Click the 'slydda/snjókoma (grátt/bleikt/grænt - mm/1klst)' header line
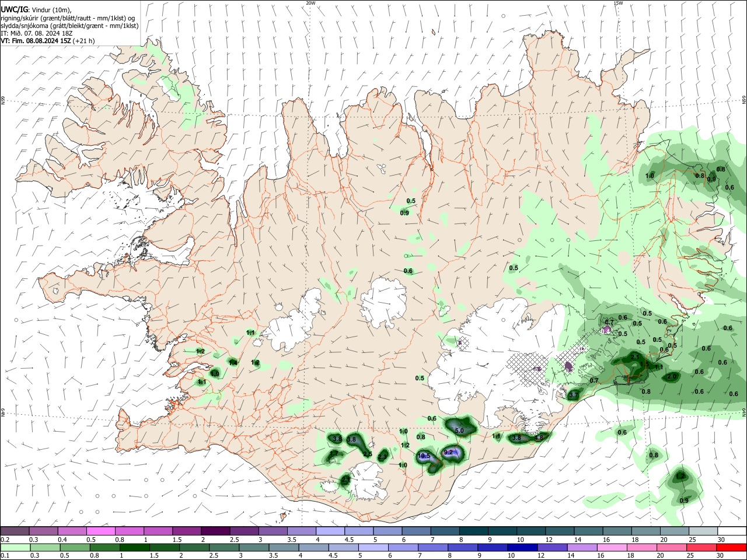The width and height of the screenshot is (747, 560). 69,26
